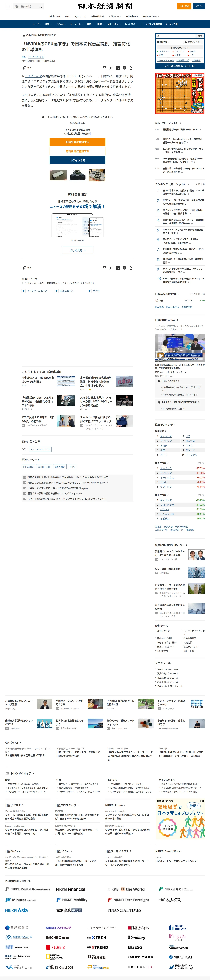Expand the 国際 navigation dropdown
The image size is (210, 980).
(x=101, y=24)
